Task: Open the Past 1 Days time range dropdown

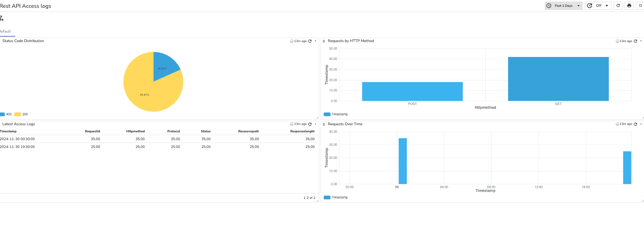Action: point(563,6)
